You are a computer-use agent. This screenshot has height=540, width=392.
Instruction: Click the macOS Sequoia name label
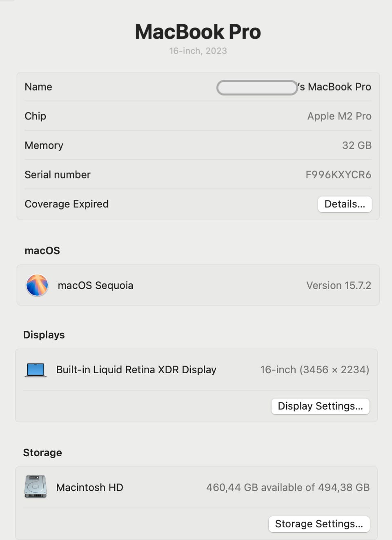tap(96, 286)
